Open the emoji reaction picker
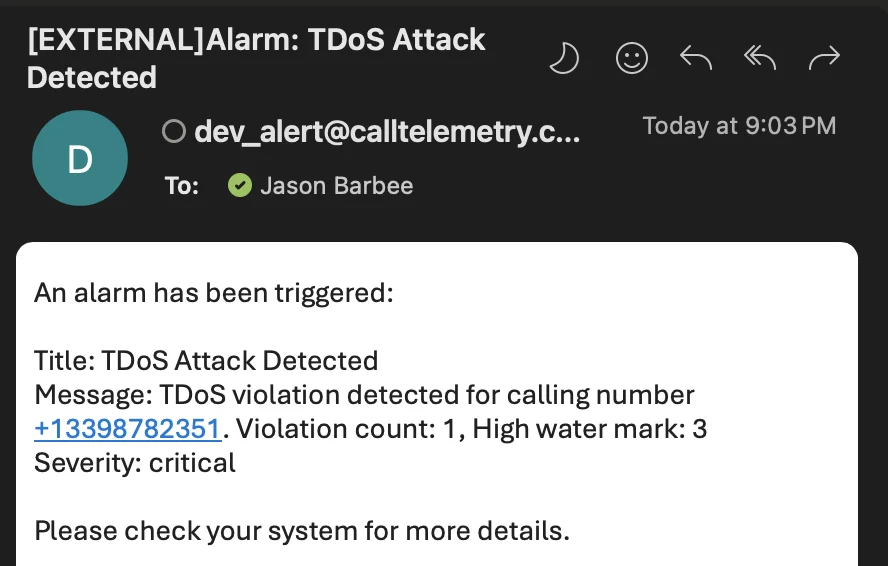888x566 pixels. tap(632, 59)
